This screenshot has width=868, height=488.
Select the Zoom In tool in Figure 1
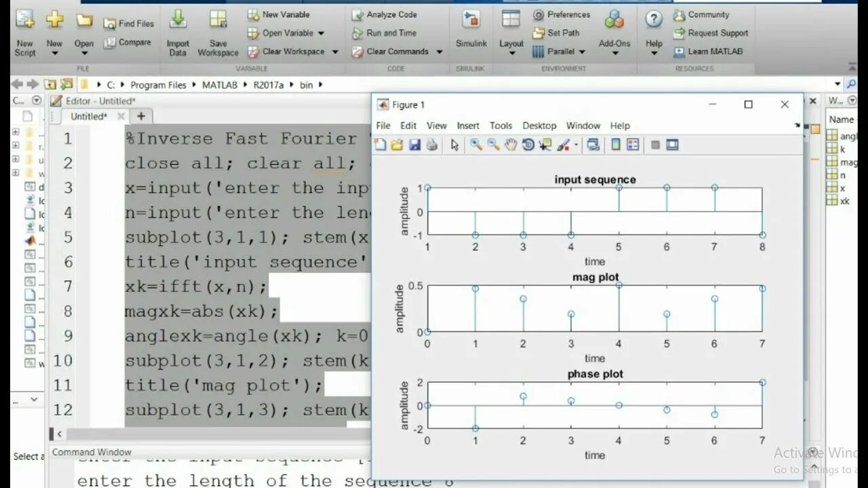point(476,144)
